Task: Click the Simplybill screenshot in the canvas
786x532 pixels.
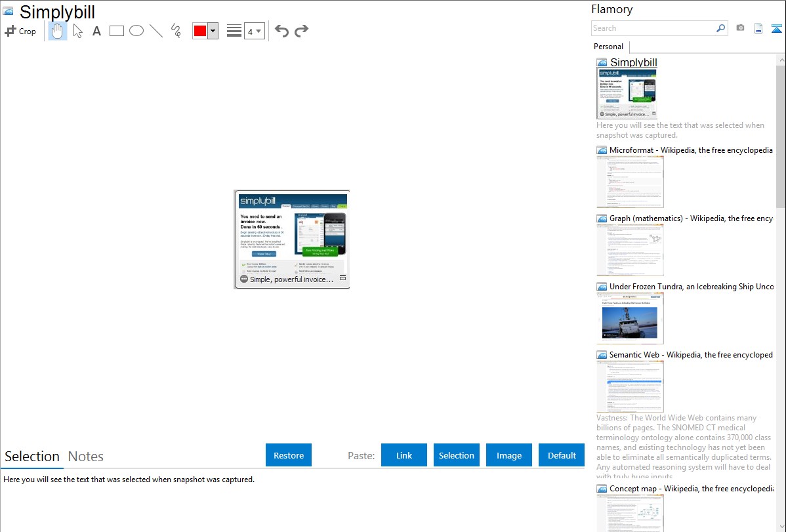Action: pos(292,239)
